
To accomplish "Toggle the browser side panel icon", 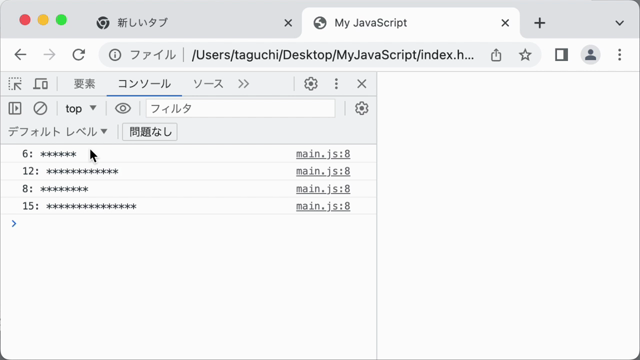I will click(562, 55).
